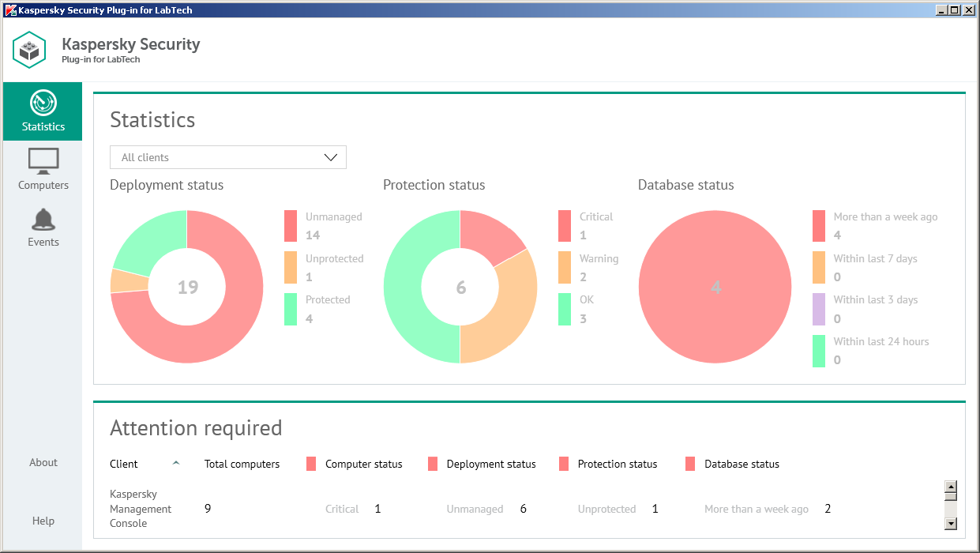This screenshot has width=980, height=553.
Task: Open the Events bell icon
Action: (x=43, y=220)
